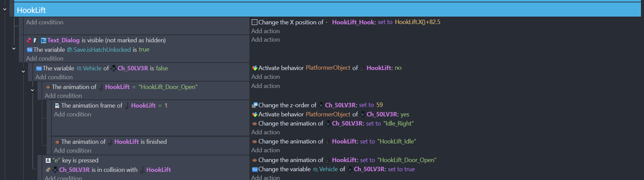Click the collision icon before Ch_50LV3R collision condition
Image resolution: width=644 pixels, height=180 pixels.
[x=48, y=170]
